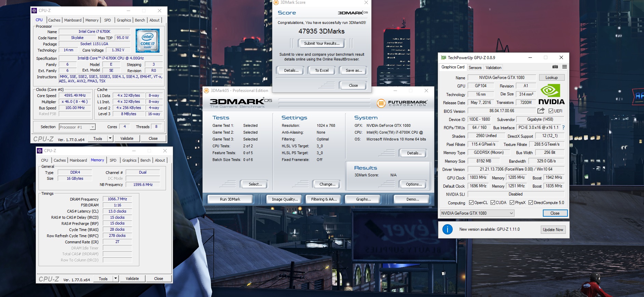Click Update Now for GPU-Z
Screen dimensions: 644x297
click(x=553, y=230)
